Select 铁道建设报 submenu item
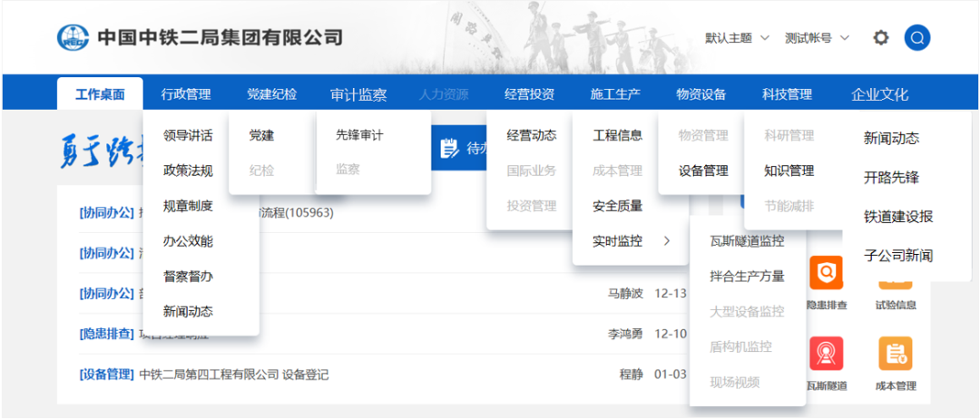 898,217
